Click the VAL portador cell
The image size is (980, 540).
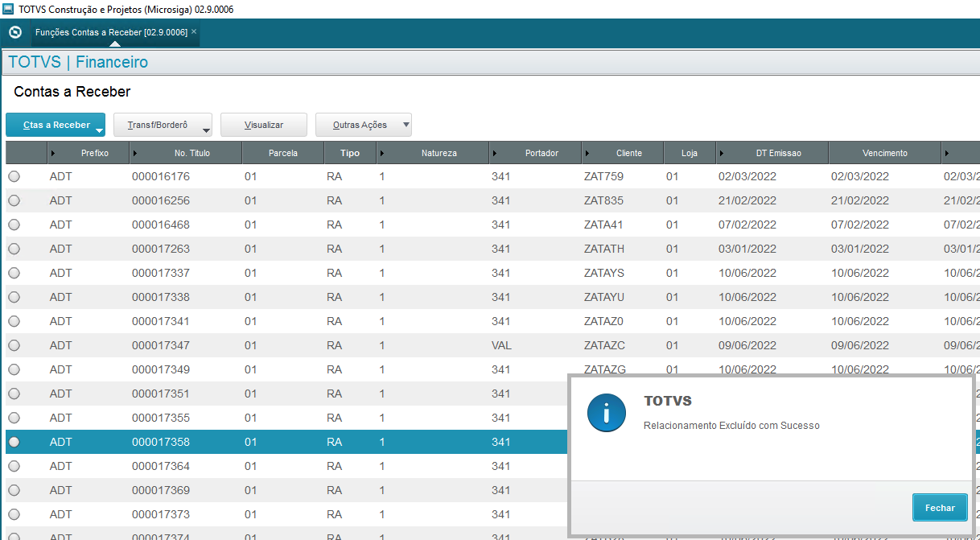(501, 345)
